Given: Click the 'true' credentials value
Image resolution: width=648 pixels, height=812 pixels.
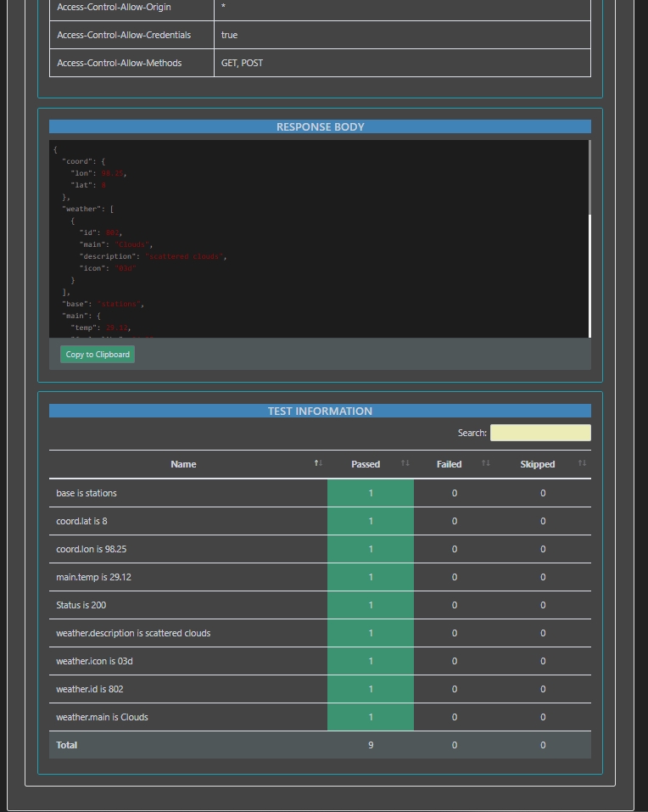Looking at the screenshot, I should click(229, 35).
